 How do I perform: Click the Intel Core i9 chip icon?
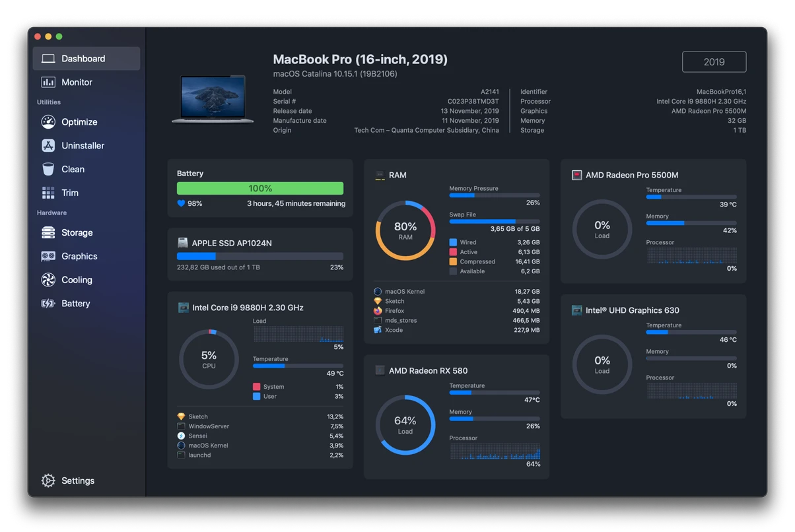coord(183,308)
